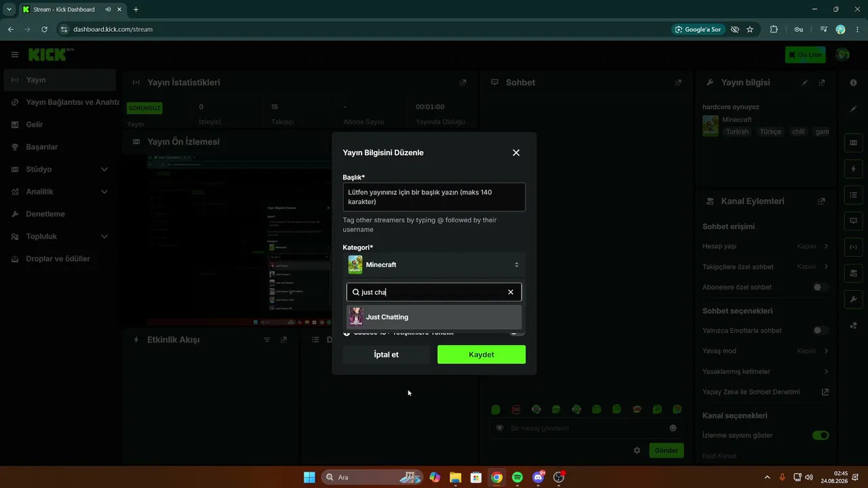Screen dimensions: 868x488
Task: Open chat settings gear icon
Action: click(637, 450)
